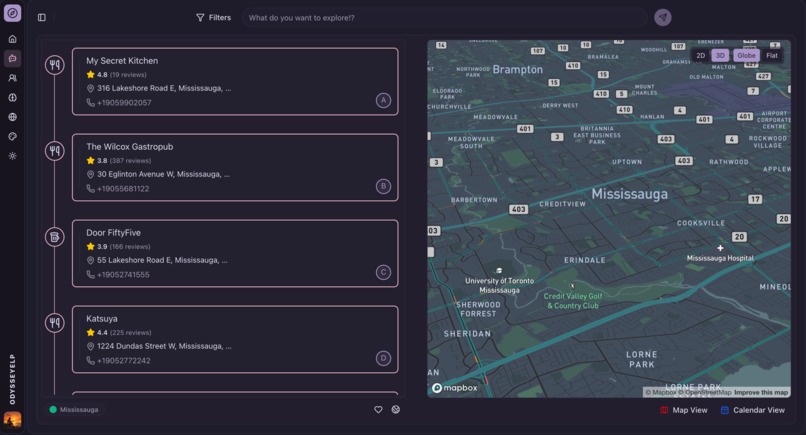Select Flat map projection
806x435 pixels.
[x=772, y=56]
